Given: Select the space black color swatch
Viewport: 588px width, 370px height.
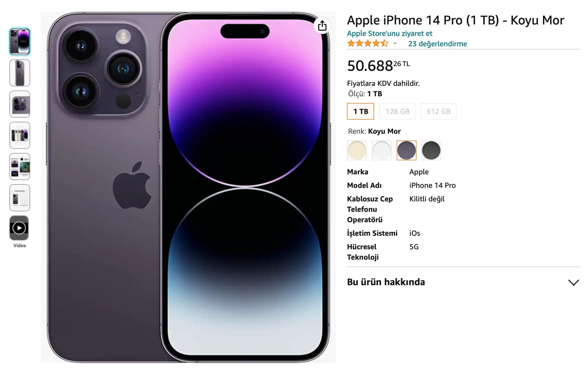Looking at the screenshot, I should tap(431, 150).
